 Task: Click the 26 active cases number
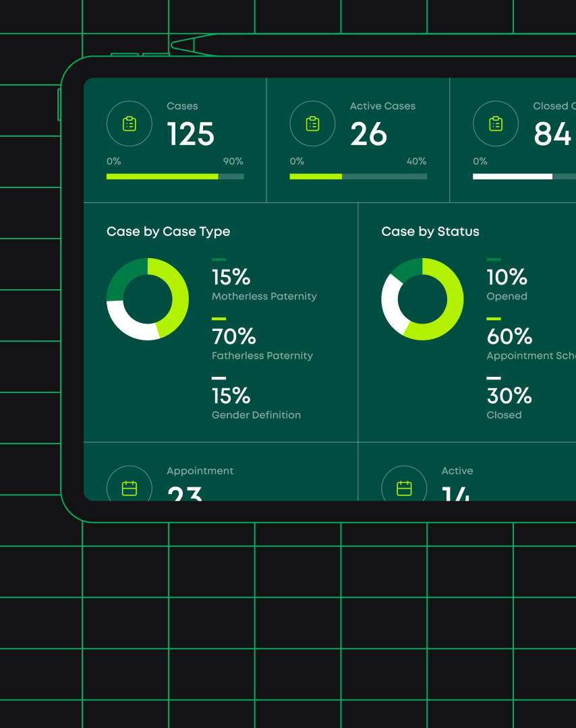point(368,134)
